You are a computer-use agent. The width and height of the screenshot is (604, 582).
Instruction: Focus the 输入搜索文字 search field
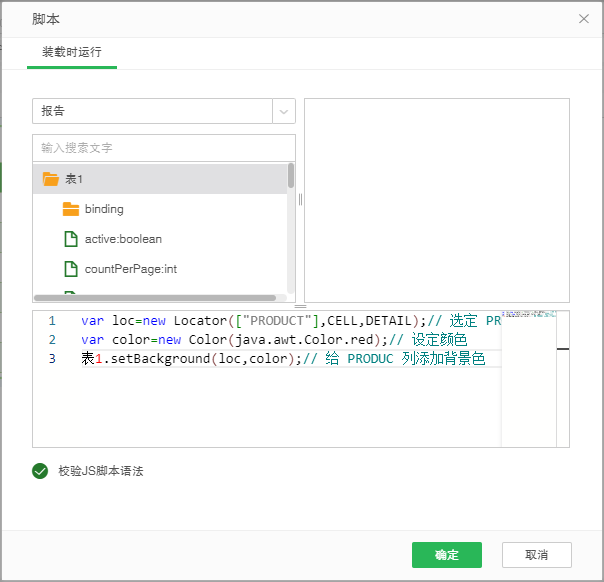(x=163, y=148)
